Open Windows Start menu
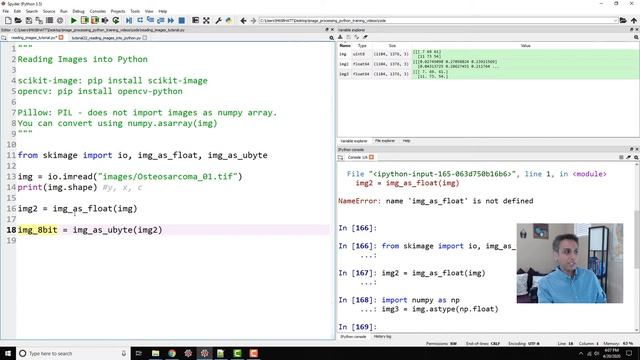Viewport: 640px width, 360px height. 8,353
